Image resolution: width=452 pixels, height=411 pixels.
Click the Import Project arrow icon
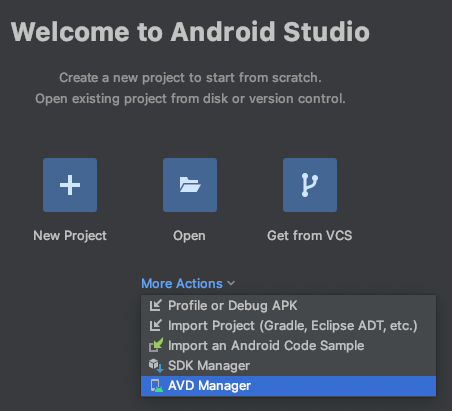(x=156, y=325)
